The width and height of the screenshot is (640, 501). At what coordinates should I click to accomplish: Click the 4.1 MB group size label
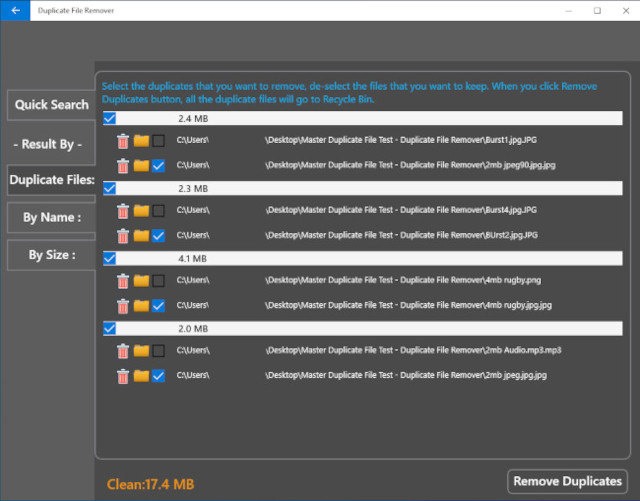pyautogui.click(x=192, y=258)
